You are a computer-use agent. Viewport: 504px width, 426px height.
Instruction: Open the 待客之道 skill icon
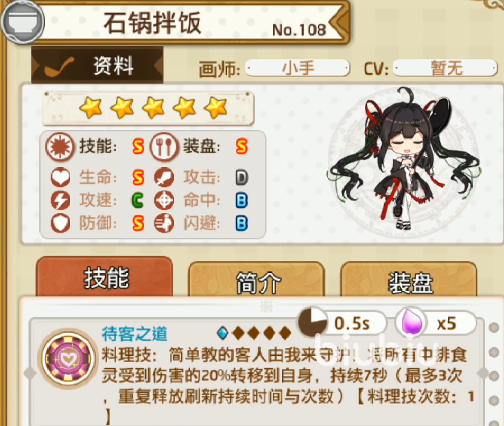click(69, 358)
